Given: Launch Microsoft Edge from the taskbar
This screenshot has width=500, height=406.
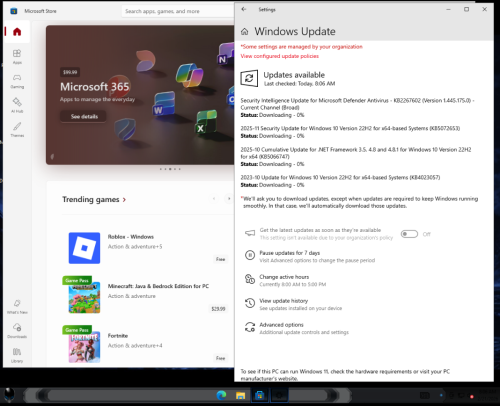Looking at the screenshot, I should click(221, 395).
